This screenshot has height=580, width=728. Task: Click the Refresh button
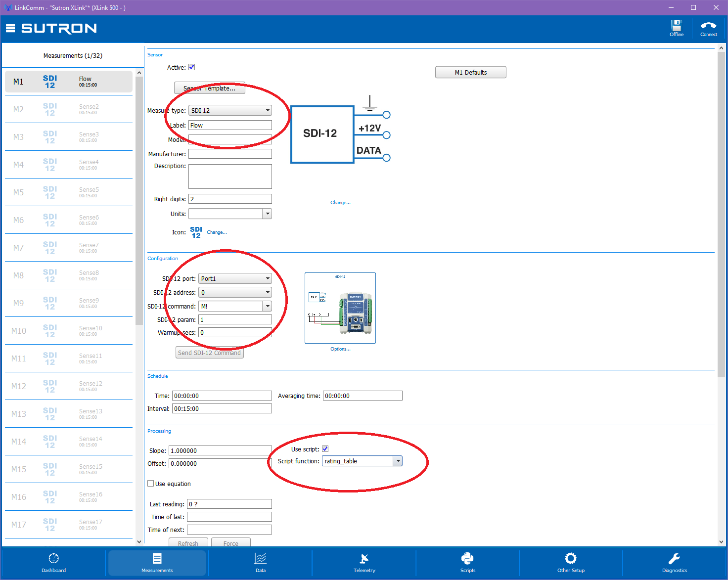coord(188,542)
